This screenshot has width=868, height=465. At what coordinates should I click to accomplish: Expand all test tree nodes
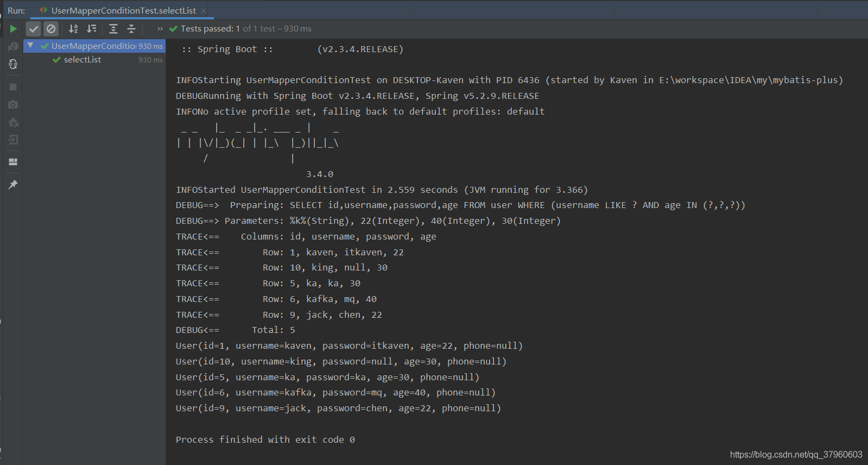(x=113, y=29)
